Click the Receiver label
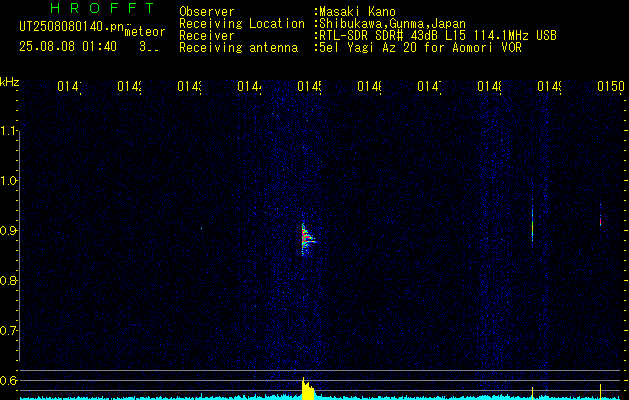Screen dimensions: 629x400 [x=207, y=36]
